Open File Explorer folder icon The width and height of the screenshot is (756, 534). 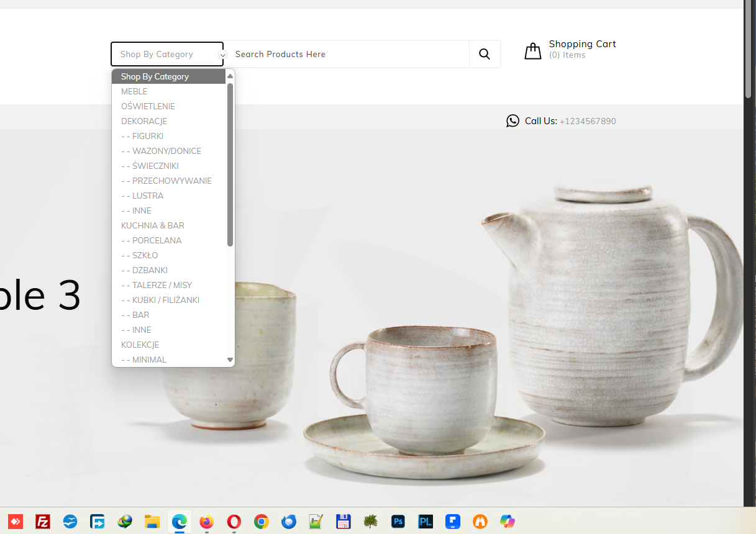coord(152,521)
